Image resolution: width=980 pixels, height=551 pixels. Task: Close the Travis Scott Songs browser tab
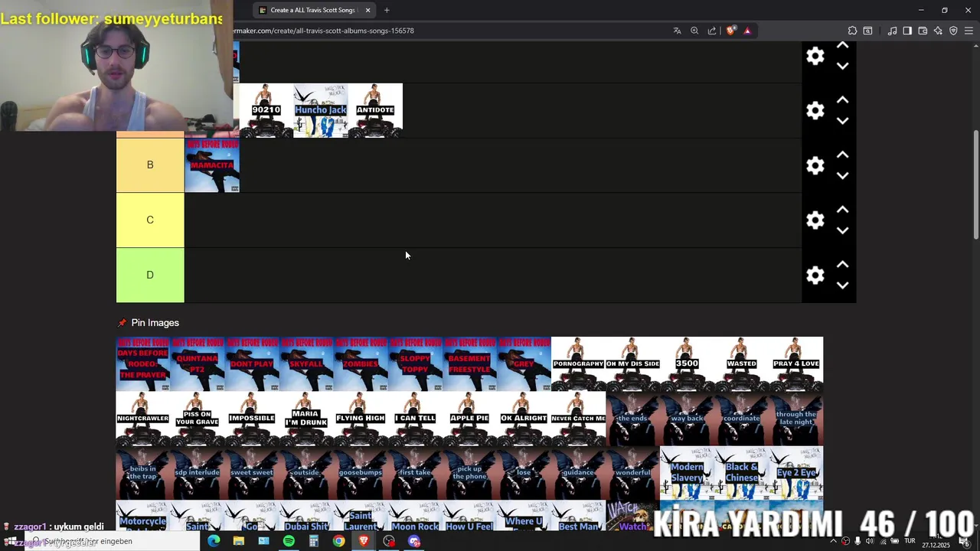(367, 10)
